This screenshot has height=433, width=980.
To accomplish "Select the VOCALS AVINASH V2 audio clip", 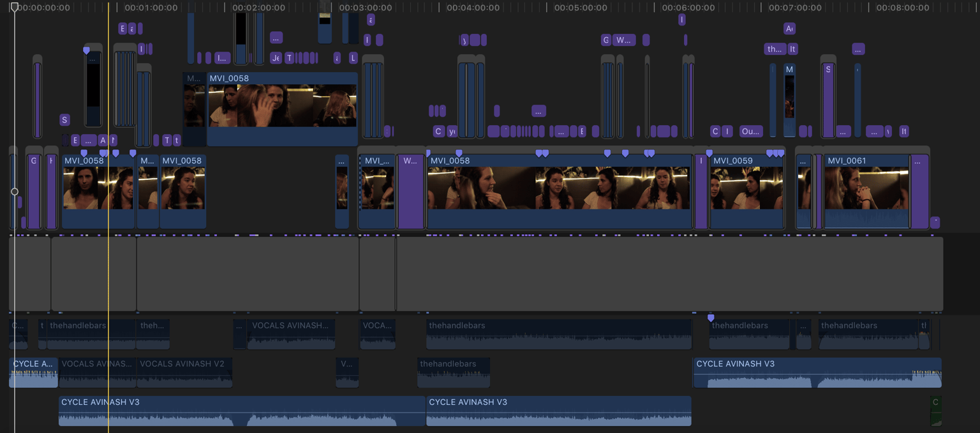I will (x=184, y=372).
